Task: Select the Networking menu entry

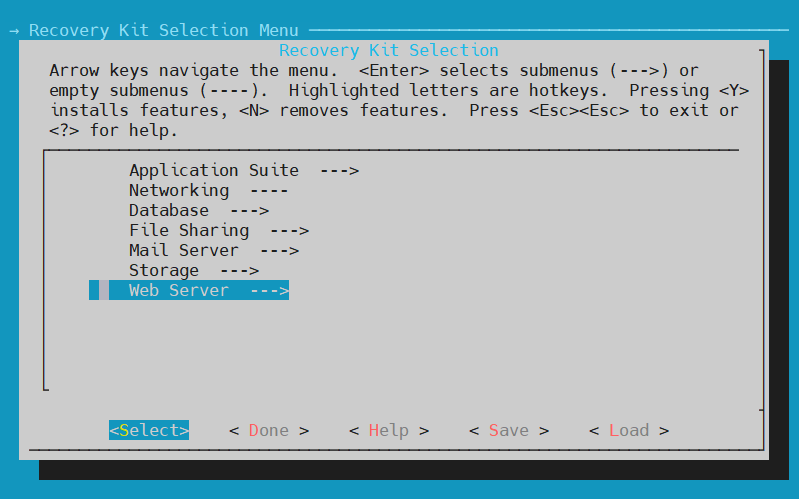Action: 178,190
